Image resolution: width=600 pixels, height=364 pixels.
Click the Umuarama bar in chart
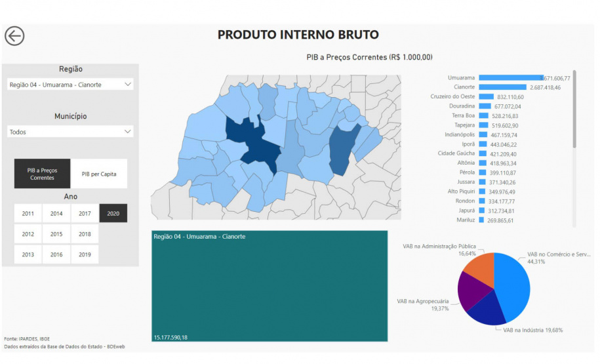pyautogui.click(x=511, y=77)
